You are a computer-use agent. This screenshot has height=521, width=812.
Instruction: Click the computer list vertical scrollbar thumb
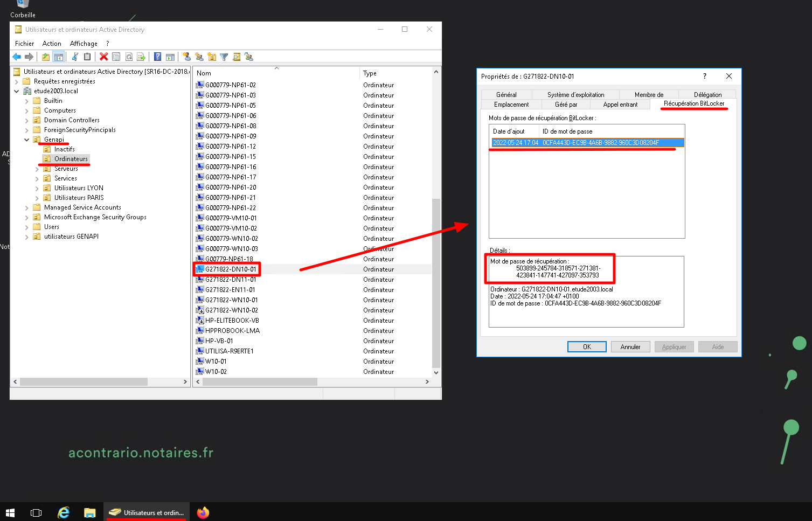(436, 282)
